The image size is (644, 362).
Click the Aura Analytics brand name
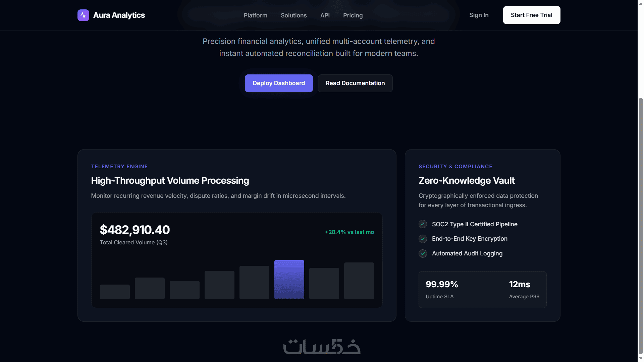click(119, 15)
